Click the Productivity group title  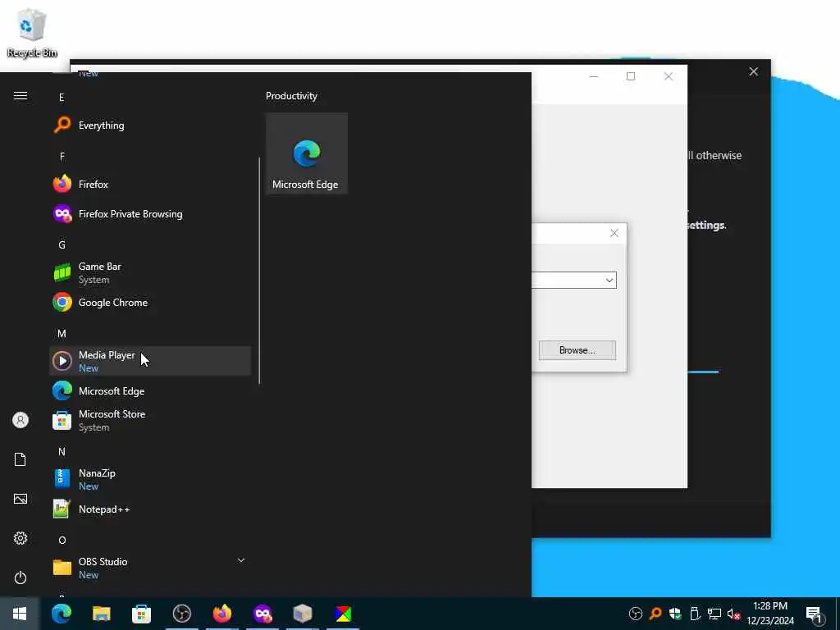291,96
